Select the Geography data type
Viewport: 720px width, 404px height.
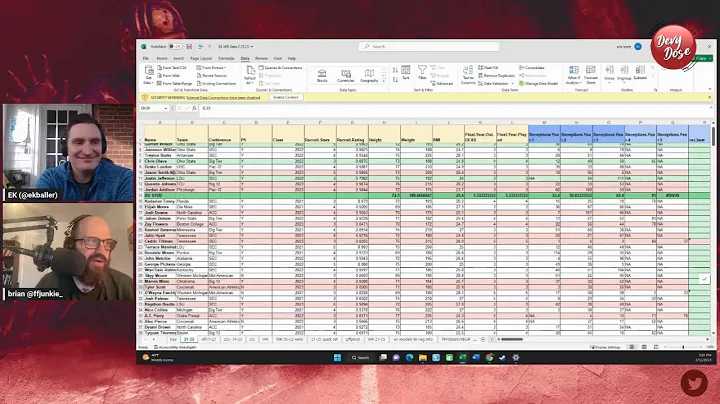coord(369,75)
